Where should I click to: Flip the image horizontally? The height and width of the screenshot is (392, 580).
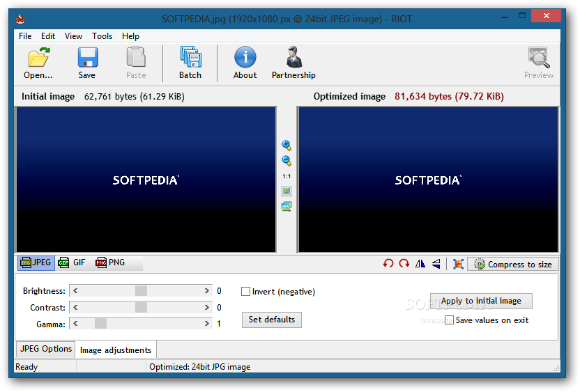coord(420,264)
